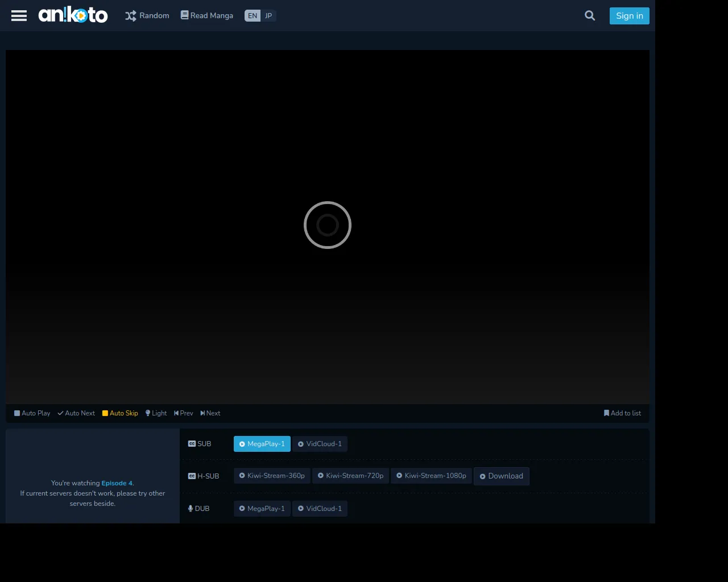
Task: Disable Auto Next option
Action: coord(76,413)
